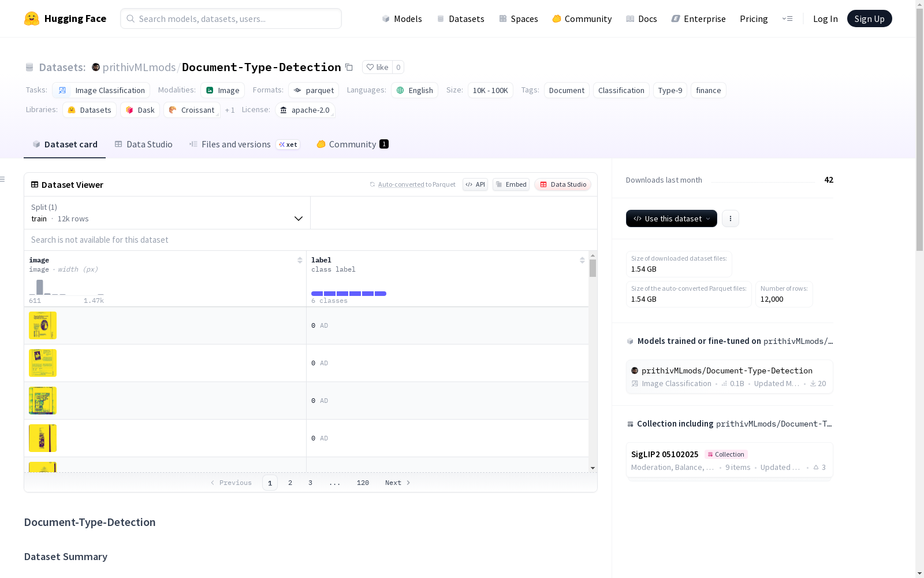Click the Hugging Face logo icon

coord(32,18)
